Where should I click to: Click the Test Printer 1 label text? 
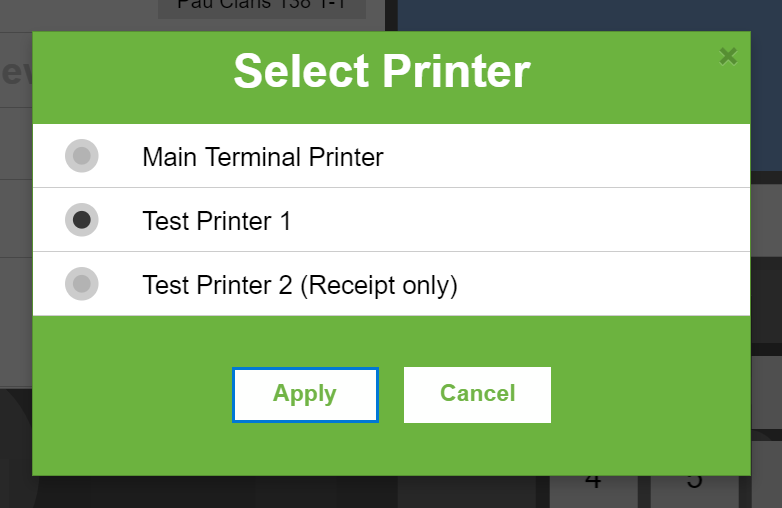click(217, 221)
